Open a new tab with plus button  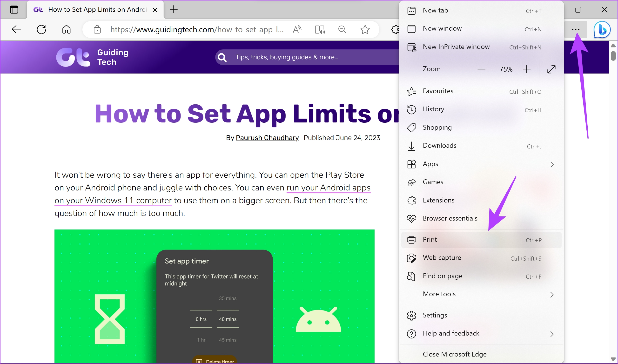[174, 10]
